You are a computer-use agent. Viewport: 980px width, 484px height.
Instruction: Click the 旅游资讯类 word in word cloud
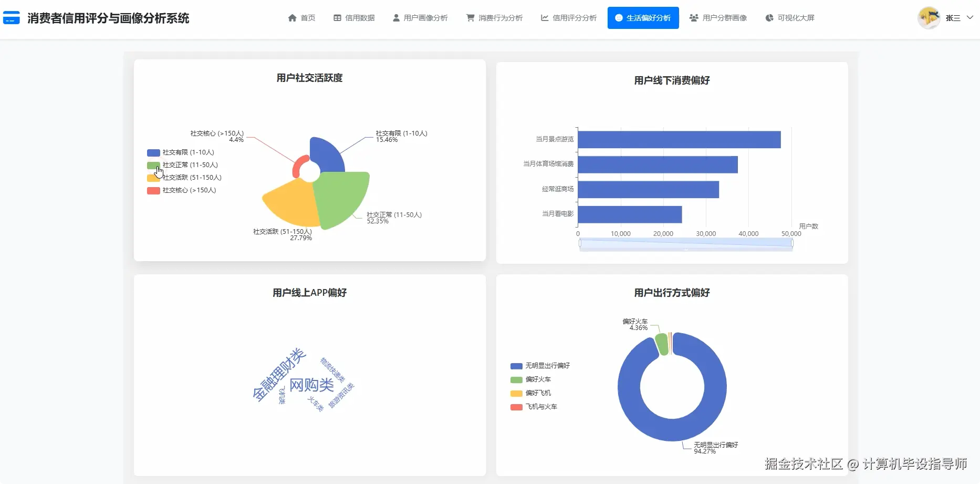pyautogui.click(x=341, y=396)
